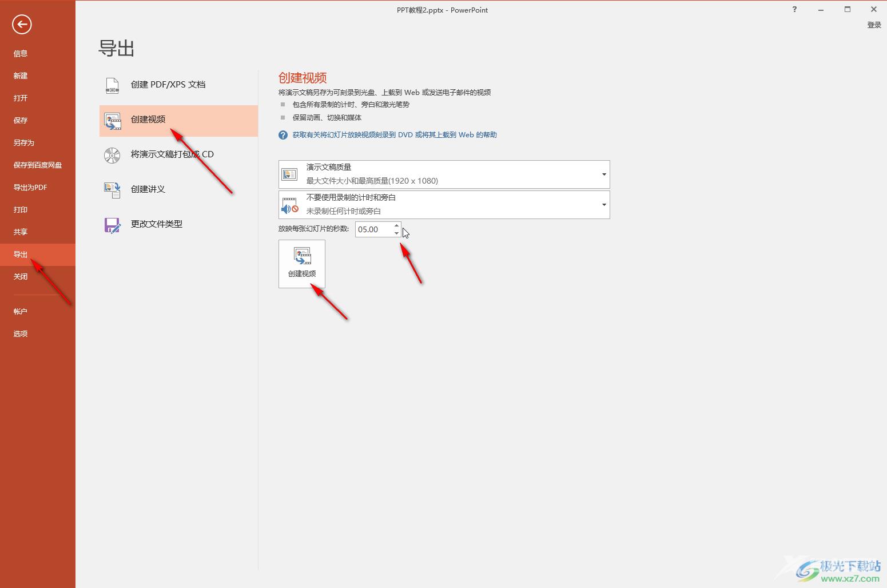Click the 放映每张幻灯片的秒数 label

point(313,229)
